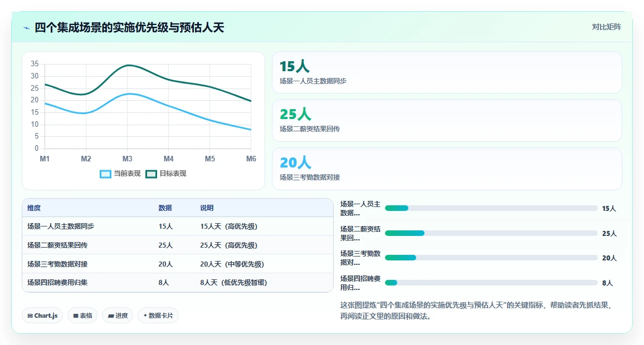This screenshot has height=345, width=644.
Task: Click the title 四个集成场景的实施优先级与预估人天
Action: [x=129, y=27]
